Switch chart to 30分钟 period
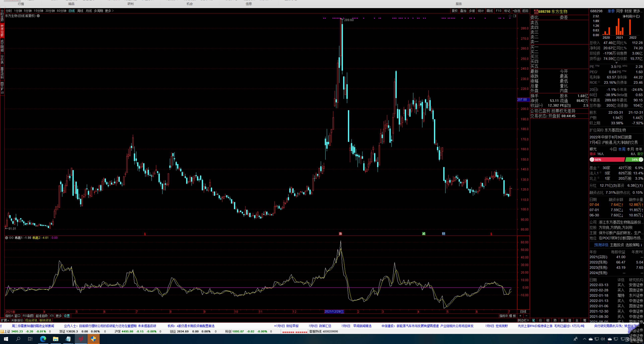 coord(50,11)
